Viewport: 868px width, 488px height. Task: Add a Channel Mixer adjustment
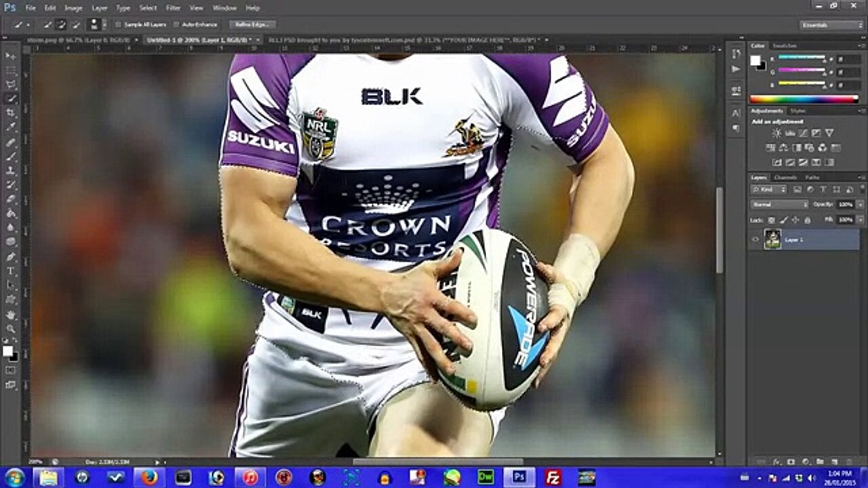(822, 148)
